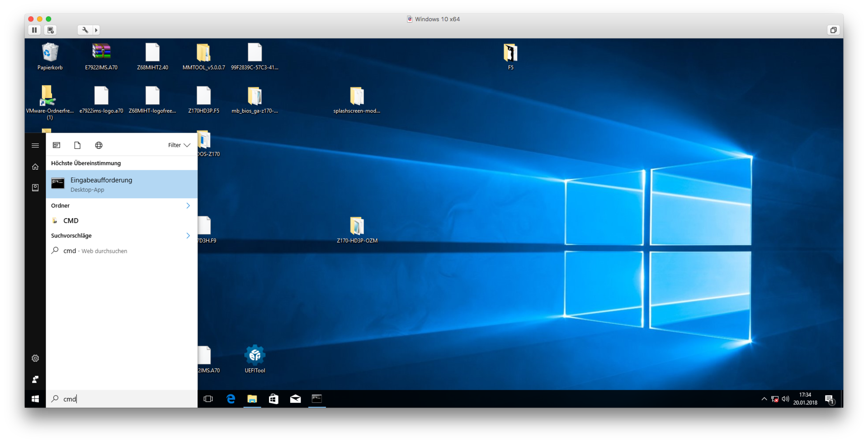
Task: Open the Task View button
Action: (208, 399)
